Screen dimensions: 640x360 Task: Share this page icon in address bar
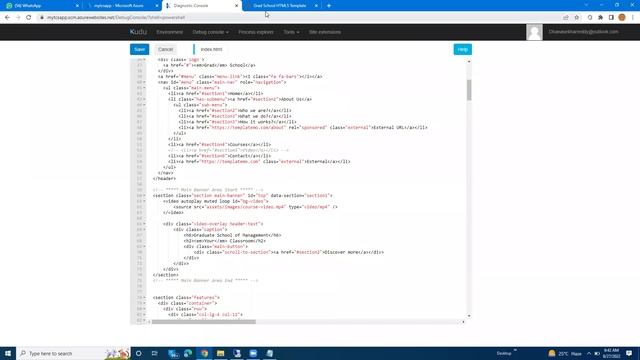click(566, 18)
